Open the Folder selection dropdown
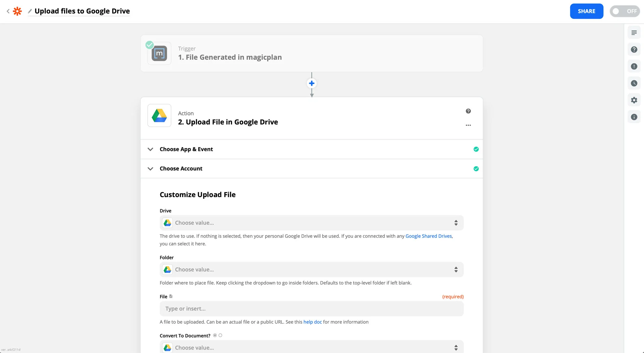Screen dimensions: 644x353 311,269
